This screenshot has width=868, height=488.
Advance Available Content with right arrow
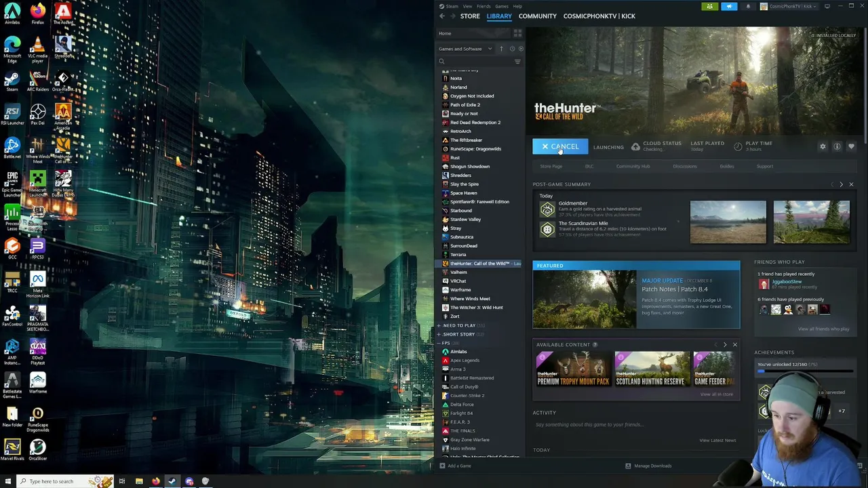click(724, 345)
